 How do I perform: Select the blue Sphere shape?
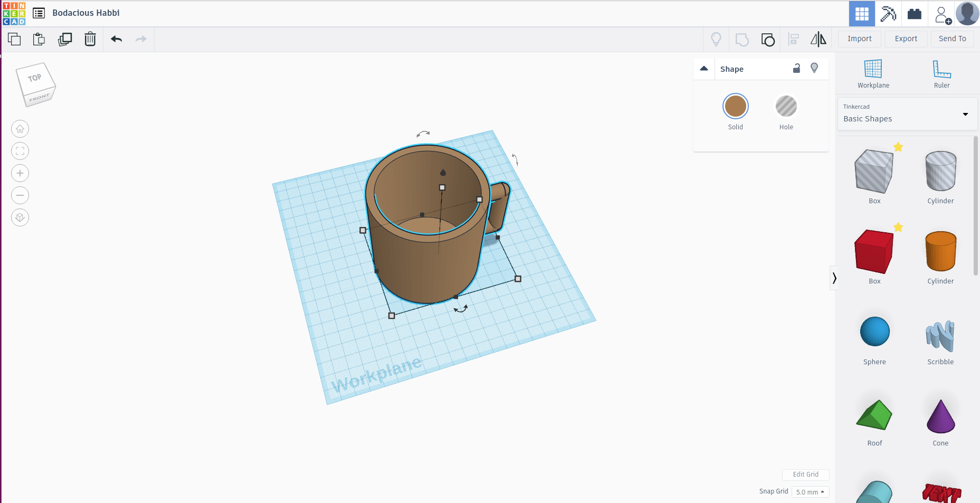pos(875,331)
